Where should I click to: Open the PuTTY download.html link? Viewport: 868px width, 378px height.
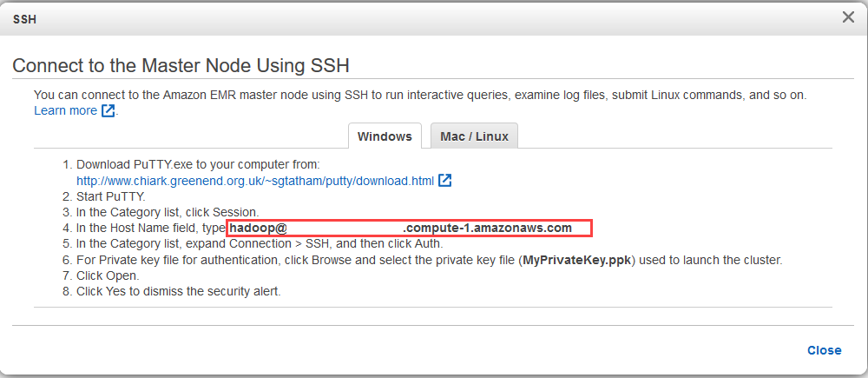coord(255,181)
